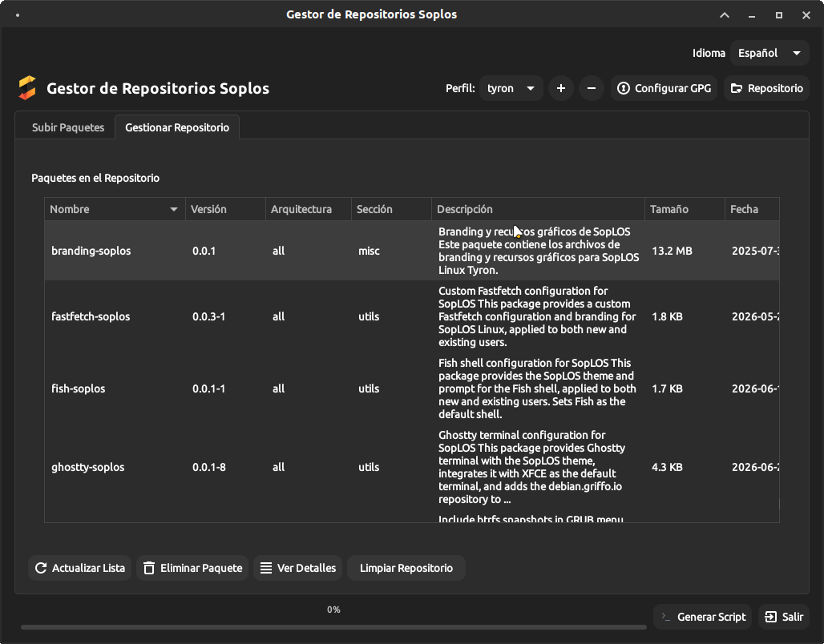This screenshot has width=824, height=644.
Task: Sort by the Arquitectura column header
Action: click(x=309, y=209)
